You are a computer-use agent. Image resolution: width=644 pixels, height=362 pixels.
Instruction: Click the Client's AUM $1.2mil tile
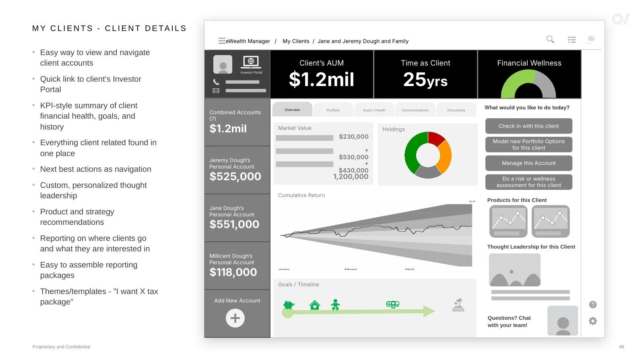point(322,74)
